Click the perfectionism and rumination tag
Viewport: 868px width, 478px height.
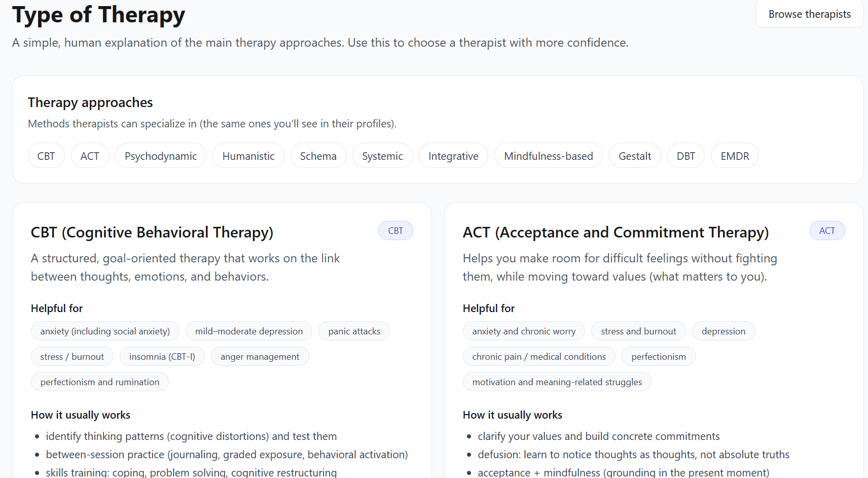click(x=100, y=382)
